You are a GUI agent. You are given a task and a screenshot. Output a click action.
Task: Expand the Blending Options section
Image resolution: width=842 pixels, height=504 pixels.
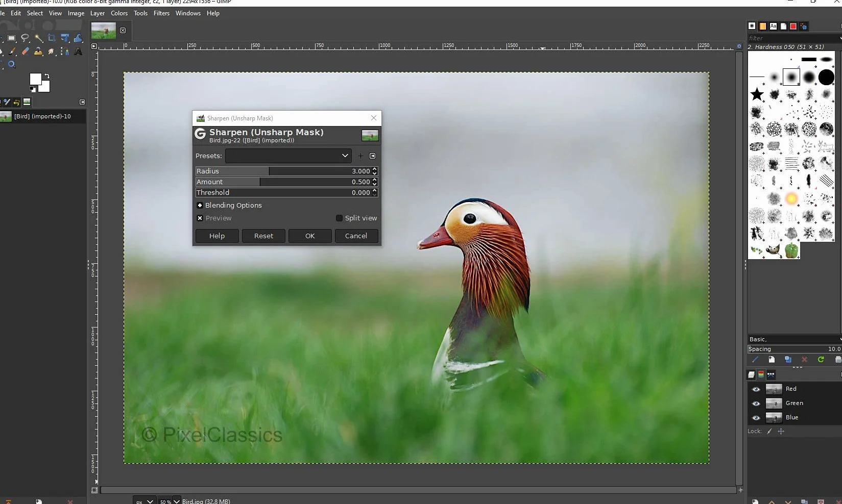[x=200, y=205]
